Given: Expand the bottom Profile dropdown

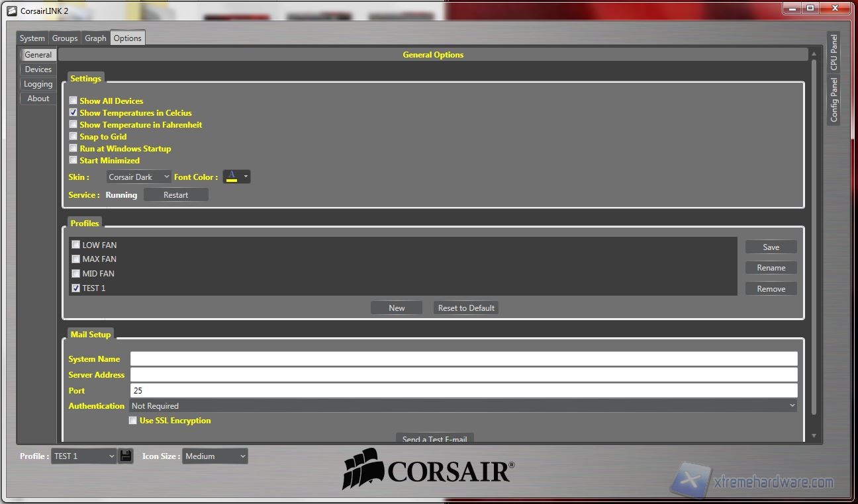Looking at the screenshot, I should pos(83,456).
